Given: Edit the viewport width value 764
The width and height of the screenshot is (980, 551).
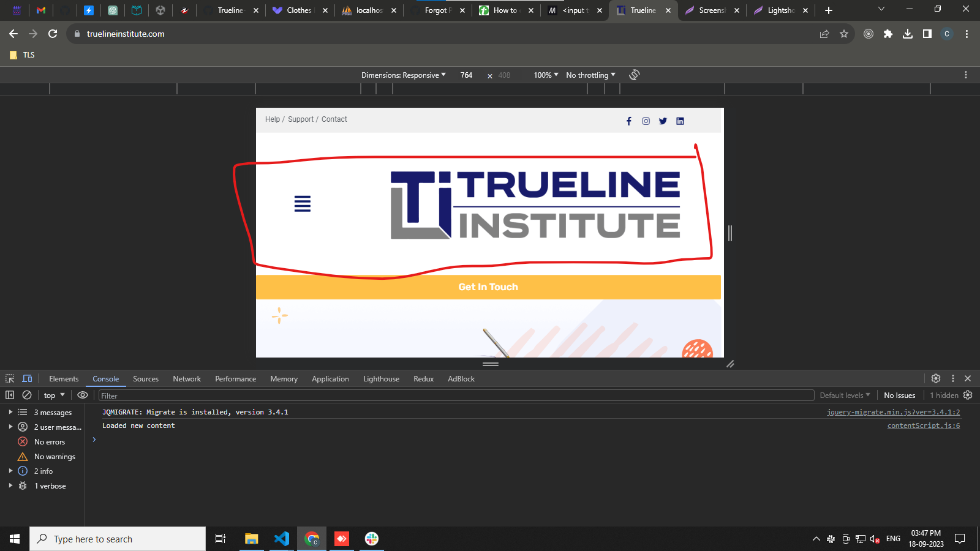Looking at the screenshot, I should click(466, 75).
